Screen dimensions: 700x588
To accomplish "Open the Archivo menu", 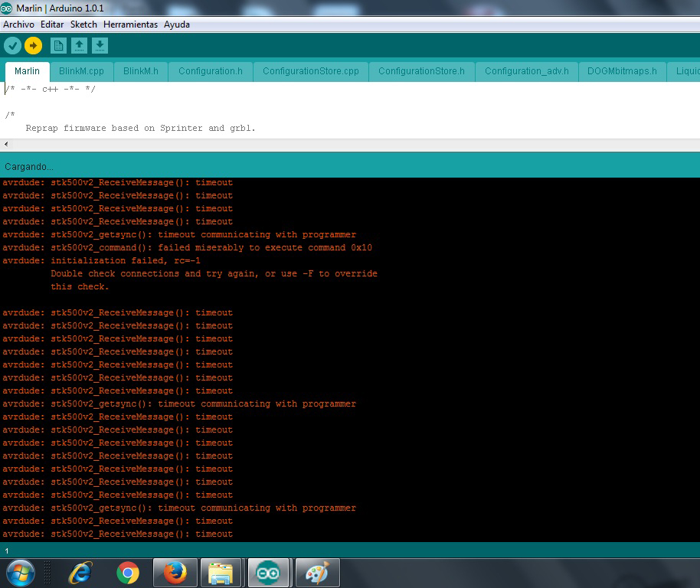I will (x=18, y=24).
